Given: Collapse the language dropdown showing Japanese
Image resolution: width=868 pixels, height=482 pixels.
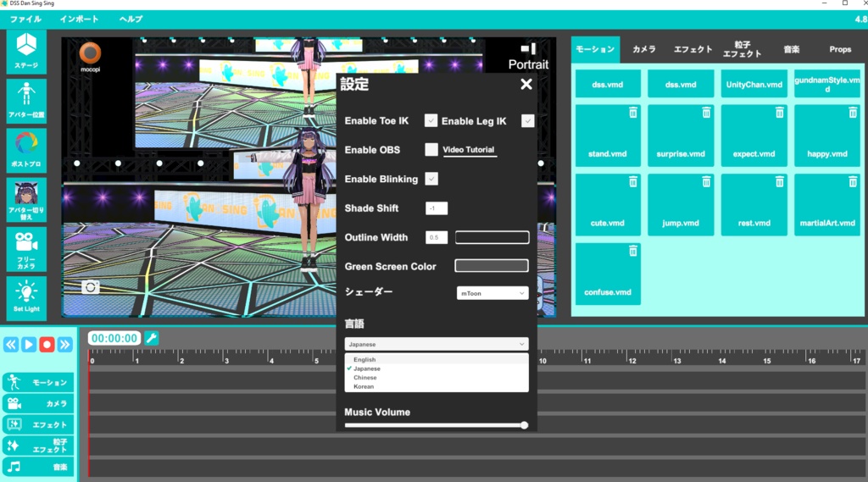Looking at the screenshot, I should 437,344.
